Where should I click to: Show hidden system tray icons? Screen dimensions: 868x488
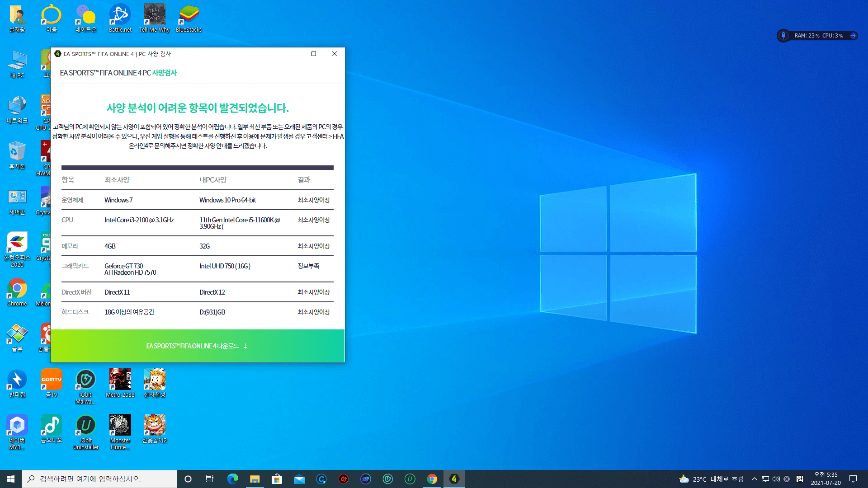(754, 479)
